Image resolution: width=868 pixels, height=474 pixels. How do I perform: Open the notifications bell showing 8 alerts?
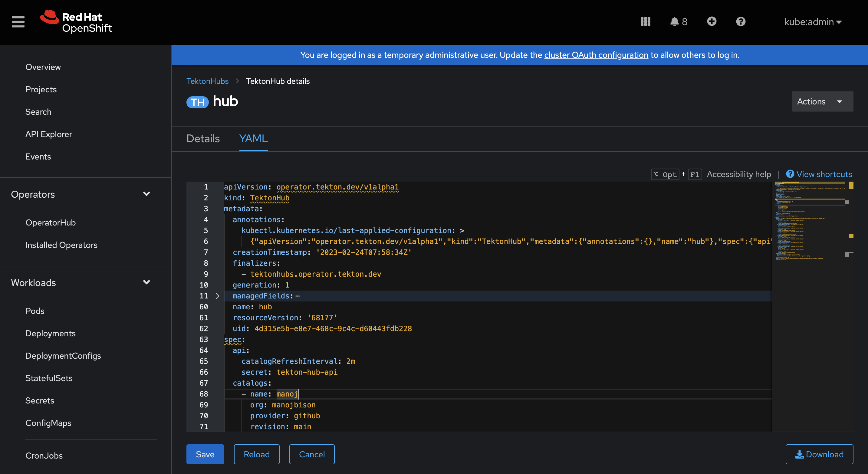pos(675,21)
